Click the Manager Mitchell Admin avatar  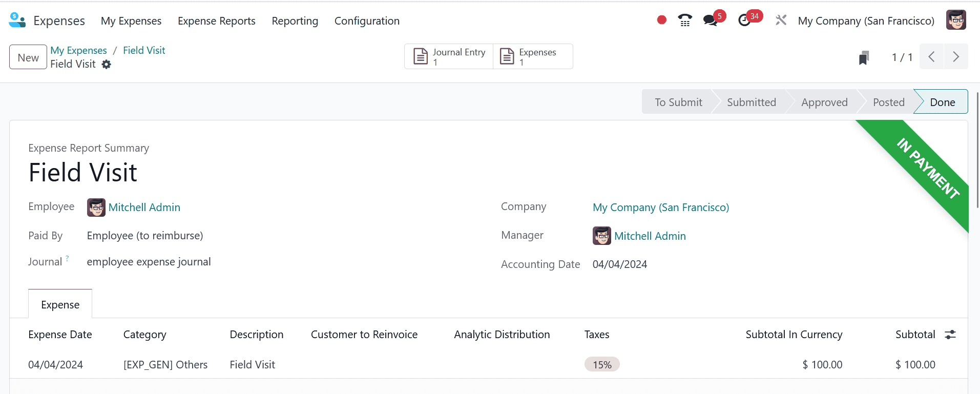coord(602,236)
